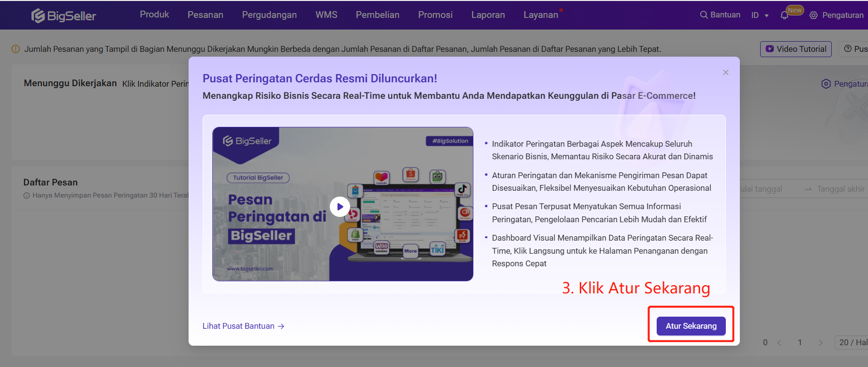Expand the ID language dropdown
The image size is (868, 367).
tap(760, 15)
